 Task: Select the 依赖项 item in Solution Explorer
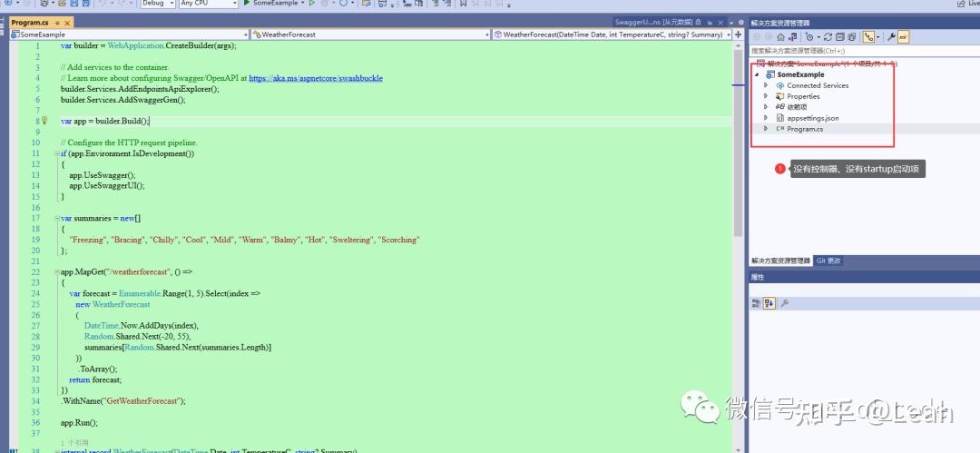pos(797,107)
